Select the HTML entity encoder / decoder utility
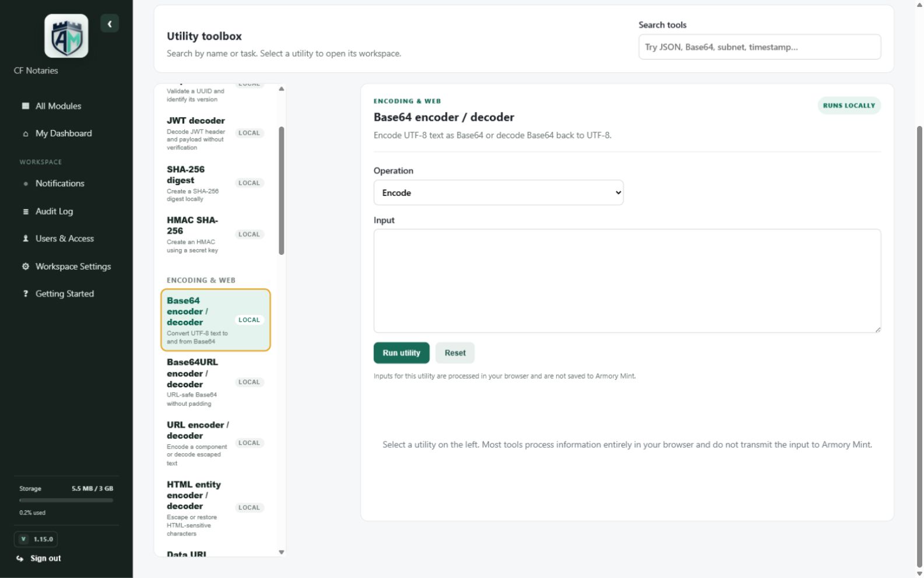The width and height of the screenshot is (924, 578). pyautogui.click(x=216, y=508)
